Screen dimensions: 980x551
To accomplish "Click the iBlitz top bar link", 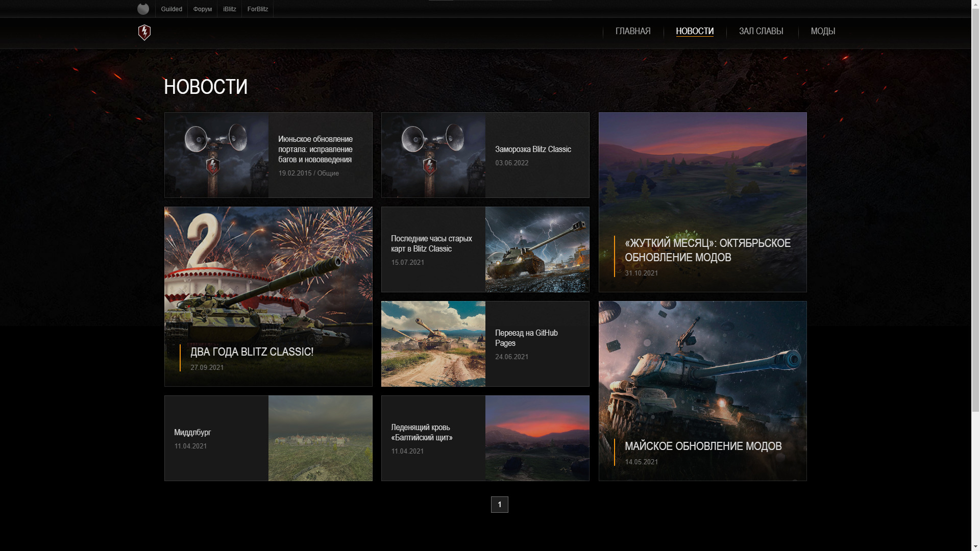I will pyautogui.click(x=229, y=9).
